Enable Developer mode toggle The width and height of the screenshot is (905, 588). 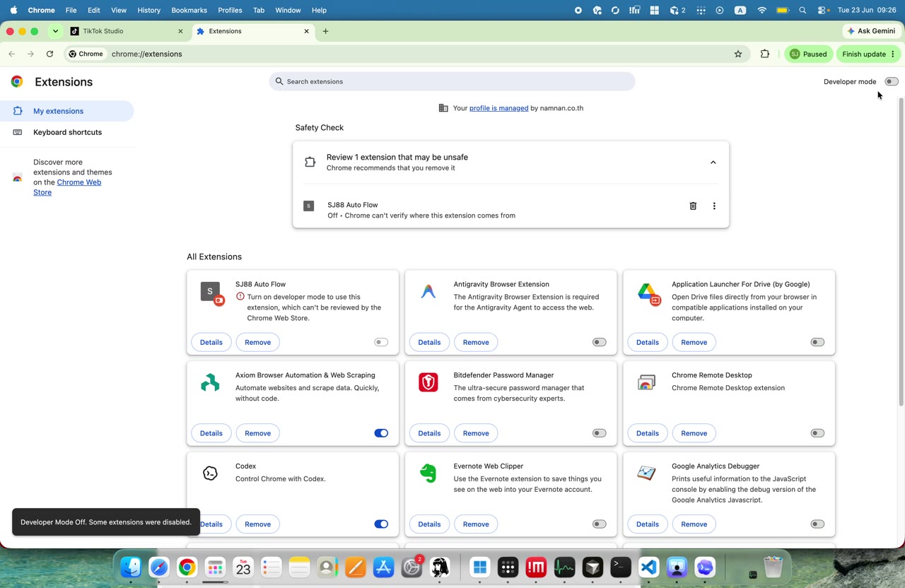coord(892,81)
